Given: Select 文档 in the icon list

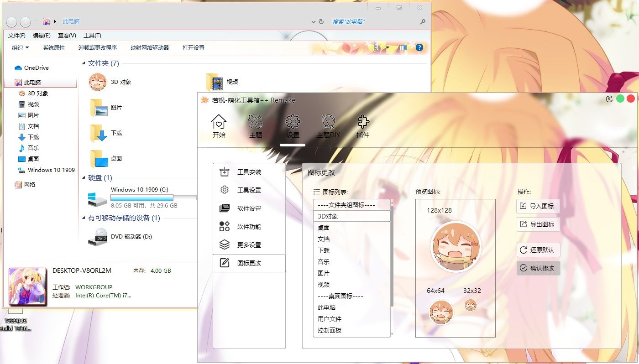Looking at the screenshot, I should click(351, 239).
